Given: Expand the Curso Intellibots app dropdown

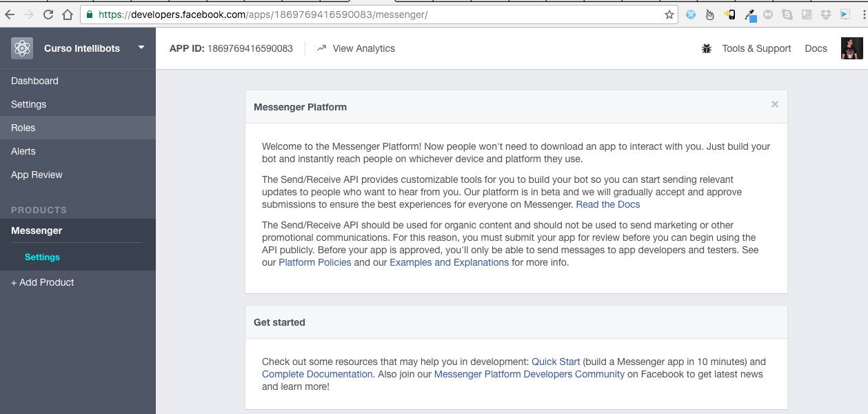Looking at the screenshot, I should tap(141, 48).
